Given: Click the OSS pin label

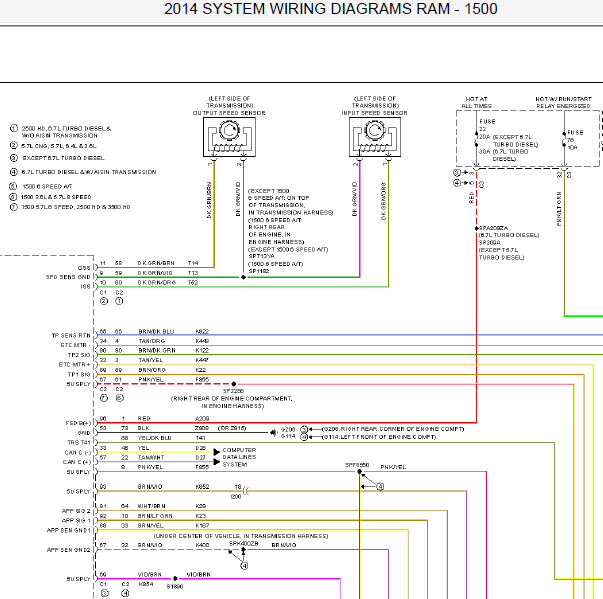Looking at the screenshot, I should pos(84,268).
